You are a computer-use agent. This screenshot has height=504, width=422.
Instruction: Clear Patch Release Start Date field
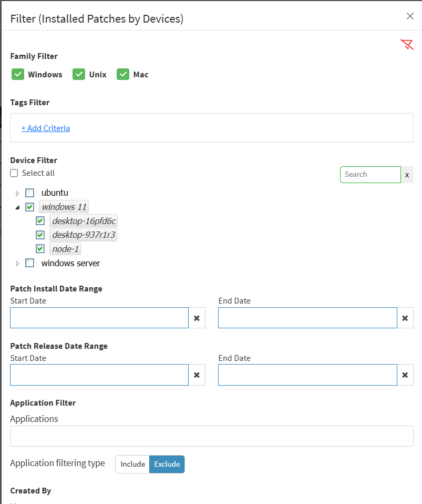tap(197, 375)
